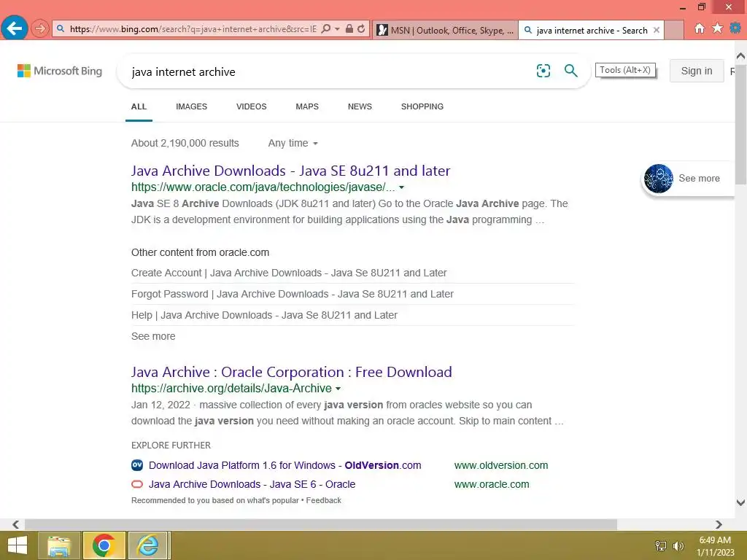Viewport: 747px width, 560px height.
Task: Refresh the page with the reload icon
Action: (x=361, y=29)
